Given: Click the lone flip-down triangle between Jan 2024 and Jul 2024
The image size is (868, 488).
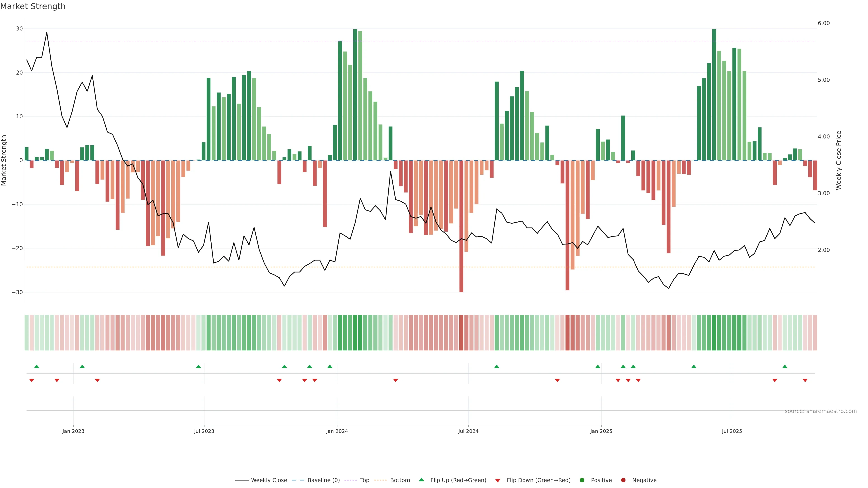Looking at the screenshot, I should (396, 380).
